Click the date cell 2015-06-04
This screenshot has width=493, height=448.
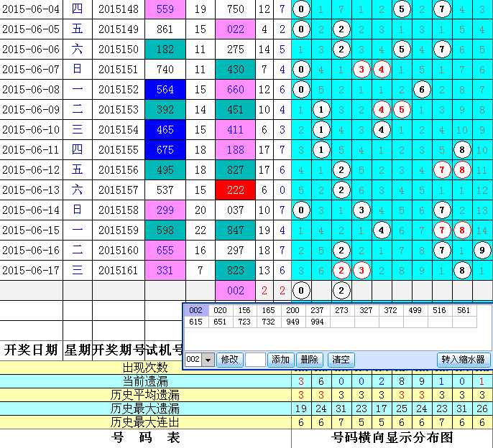[31, 9]
